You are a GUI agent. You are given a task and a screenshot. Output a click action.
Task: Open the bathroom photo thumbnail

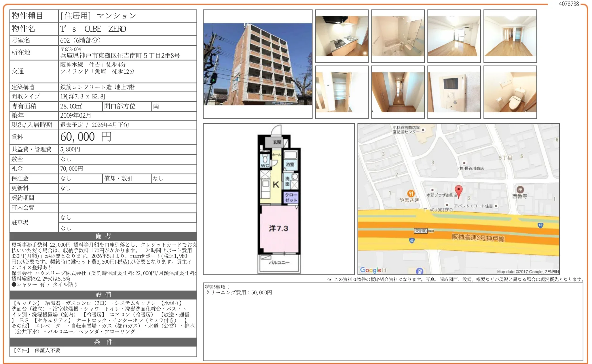[398, 36]
